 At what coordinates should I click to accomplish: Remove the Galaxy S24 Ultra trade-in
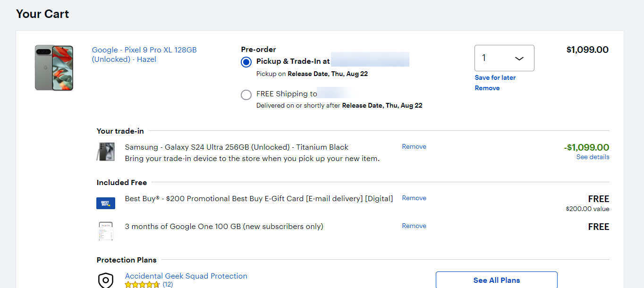(x=414, y=146)
